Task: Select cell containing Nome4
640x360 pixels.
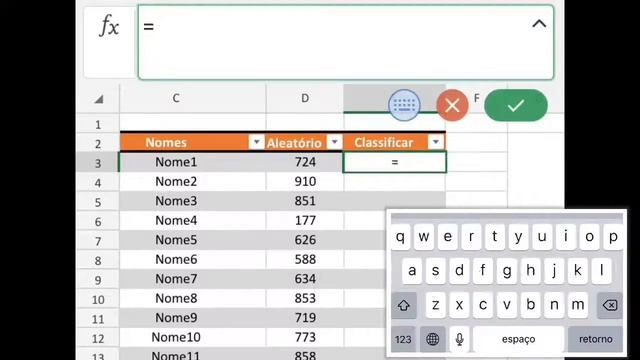Action: coord(192,220)
